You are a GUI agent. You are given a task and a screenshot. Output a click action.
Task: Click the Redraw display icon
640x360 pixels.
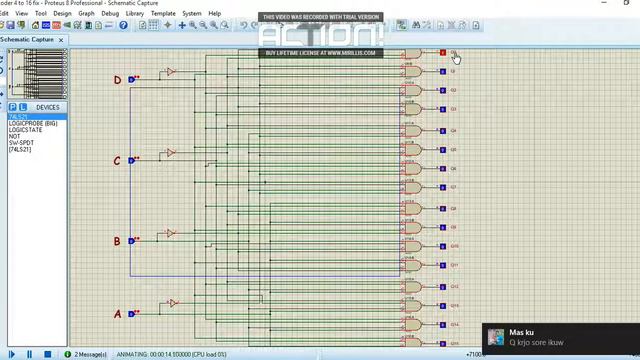[142, 25]
